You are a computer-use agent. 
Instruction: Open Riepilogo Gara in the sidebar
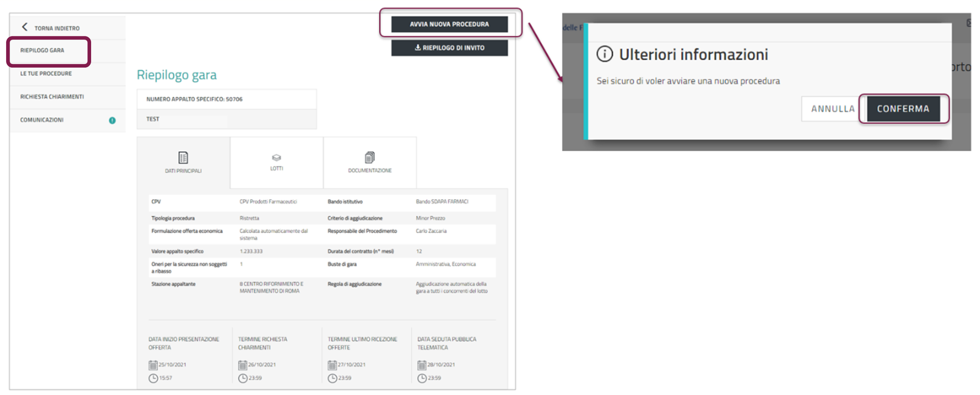43,51
